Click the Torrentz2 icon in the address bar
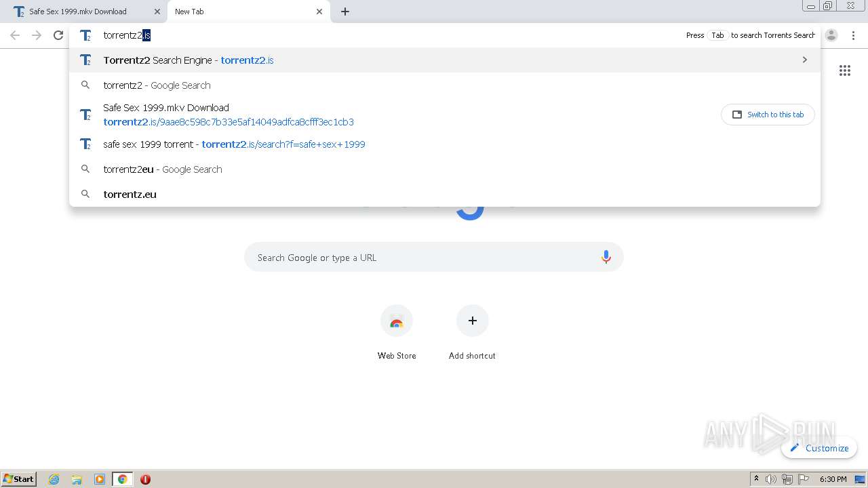This screenshot has width=868, height=488. pyautogui.click(x=85, y=35)
